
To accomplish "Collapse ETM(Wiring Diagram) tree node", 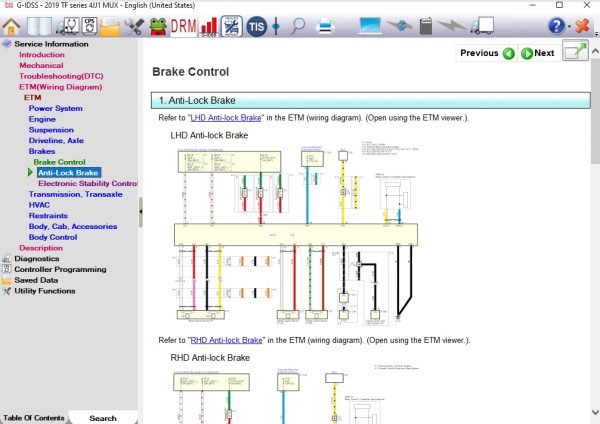I will pyautogui.click(x=60, y=87).
